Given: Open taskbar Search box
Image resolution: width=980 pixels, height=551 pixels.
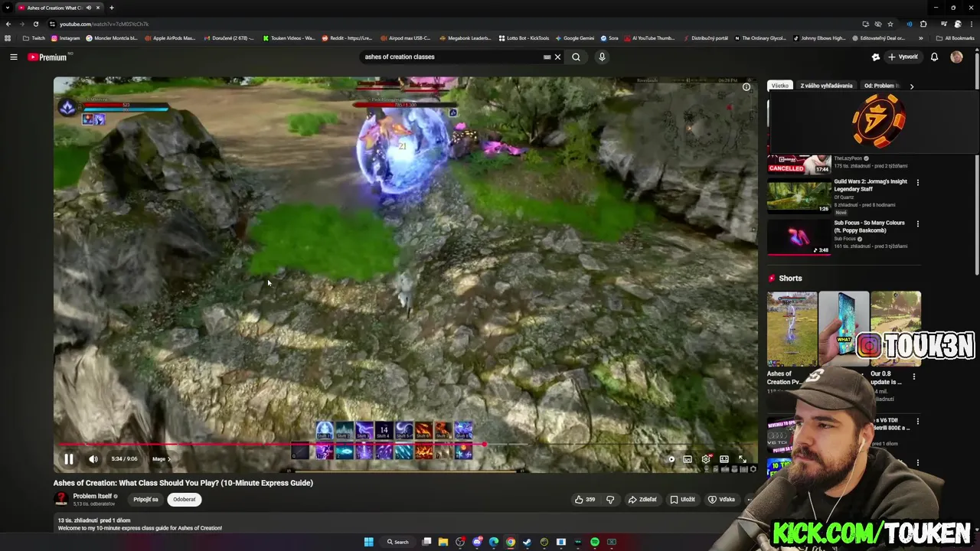Looking at the screenshot, I should click(x=398, y=542).
